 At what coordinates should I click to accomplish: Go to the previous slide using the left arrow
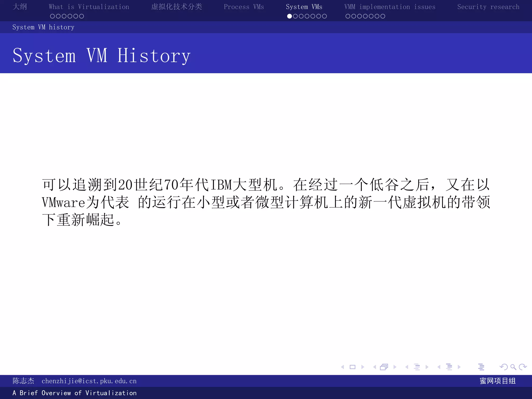point(343,367)
